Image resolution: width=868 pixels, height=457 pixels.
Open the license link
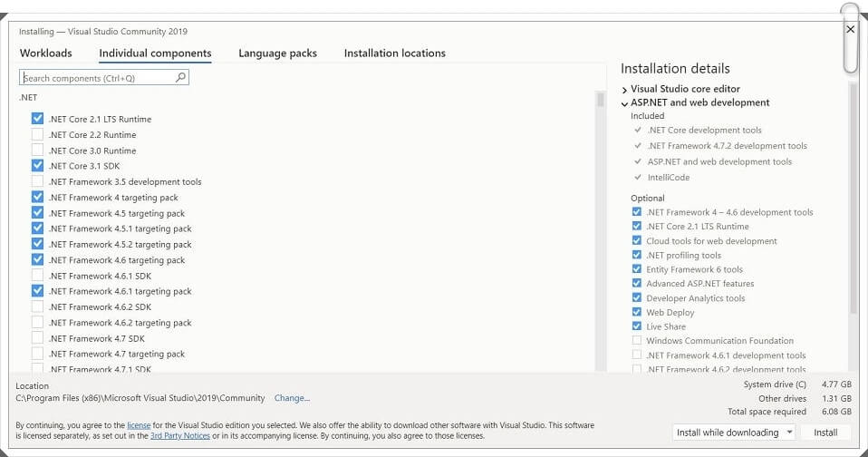click(x=139, y=425)
